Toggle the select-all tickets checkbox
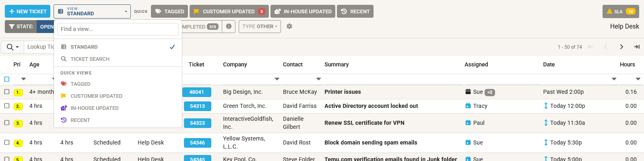This screenshot has width=644, height=161. click(7, 79)
